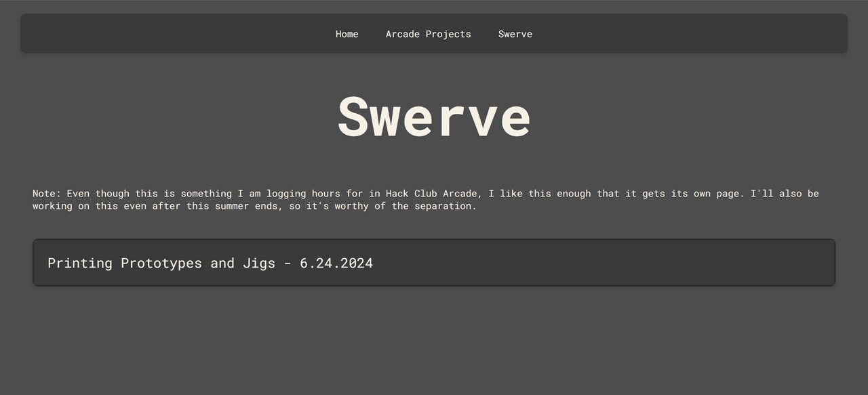
Task: Select the Swerve navigation link
Action: click(x=515, y=34)
